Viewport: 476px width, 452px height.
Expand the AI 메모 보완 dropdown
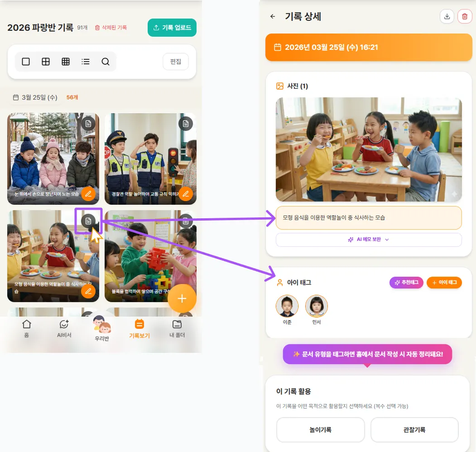tap(369, 240)
